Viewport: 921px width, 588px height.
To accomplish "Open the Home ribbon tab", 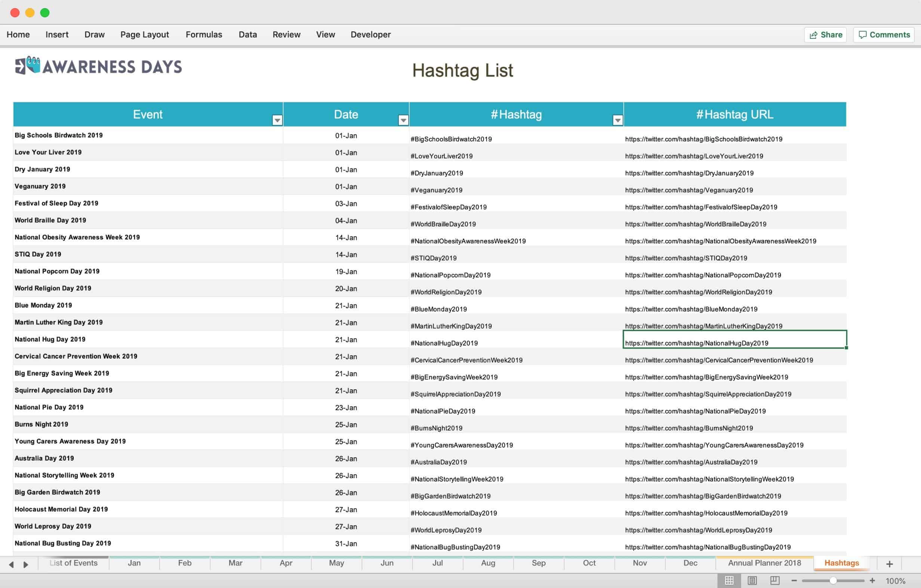I will (18, 34).
